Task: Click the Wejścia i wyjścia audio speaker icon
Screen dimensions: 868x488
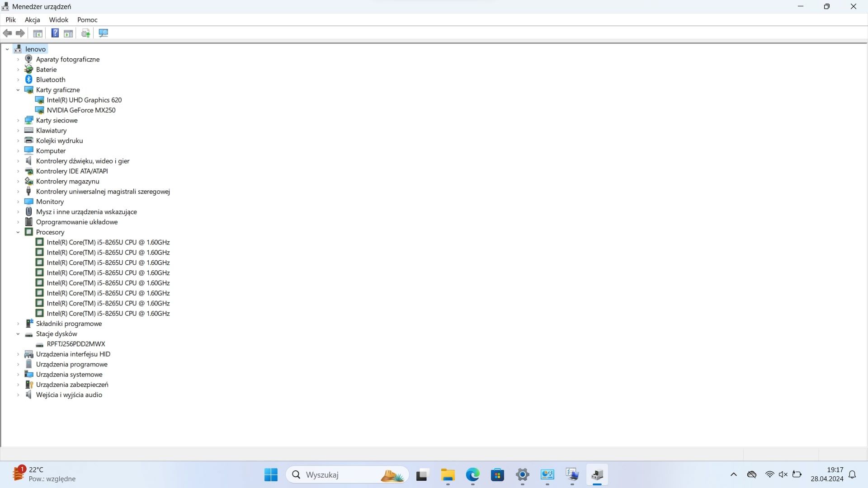Action: click(29, 394)
